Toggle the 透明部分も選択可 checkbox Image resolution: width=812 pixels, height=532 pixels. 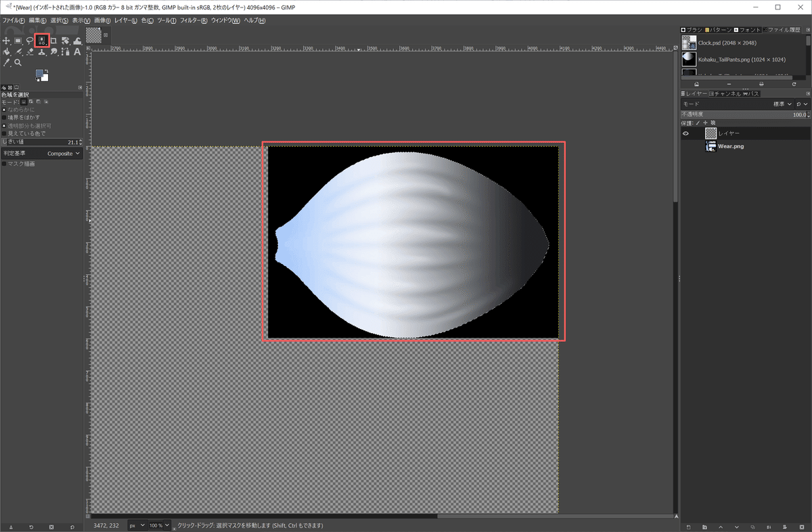point(4,126)
